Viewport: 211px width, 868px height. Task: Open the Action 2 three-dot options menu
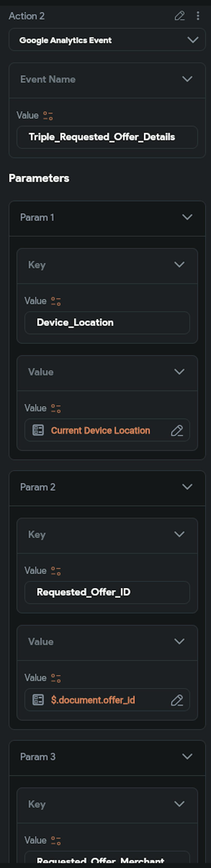click(x=198, y=16)
